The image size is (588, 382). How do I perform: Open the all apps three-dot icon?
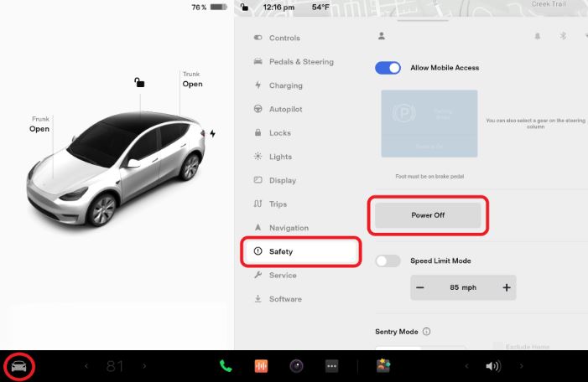(331, 366)
